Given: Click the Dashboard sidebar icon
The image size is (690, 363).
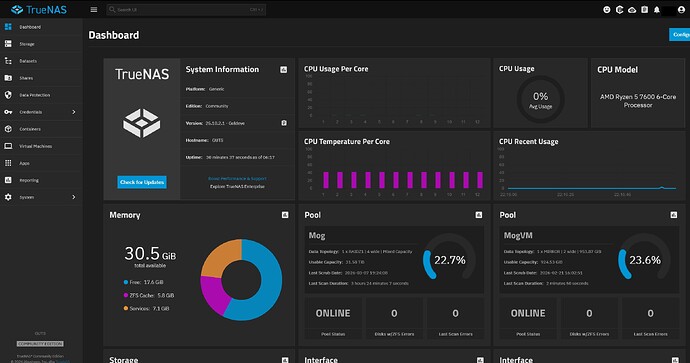Looking at the screenshot, I should tap(8, 27).
